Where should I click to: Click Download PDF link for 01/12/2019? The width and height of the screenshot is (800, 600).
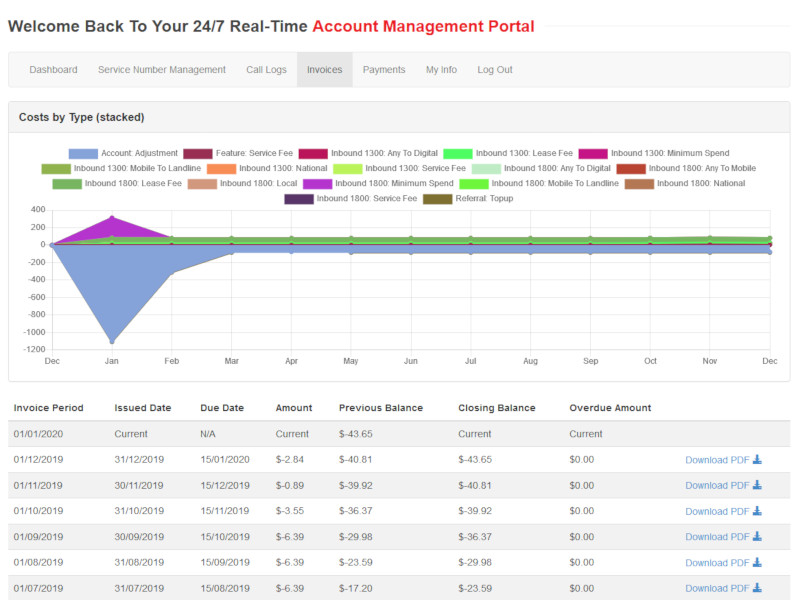(x=716, y=460)
